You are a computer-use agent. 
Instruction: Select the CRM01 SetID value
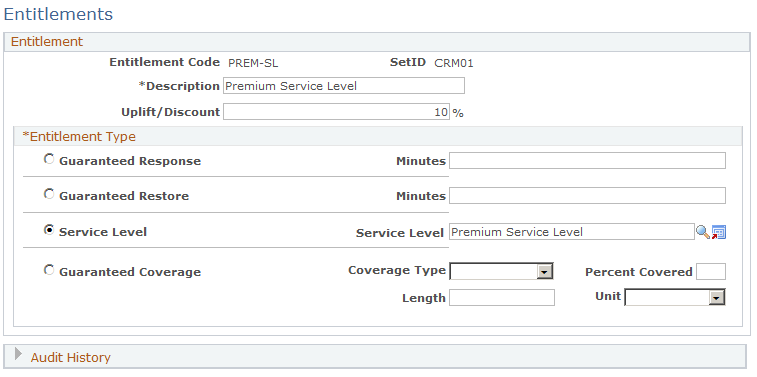click(x=454, y=63)
